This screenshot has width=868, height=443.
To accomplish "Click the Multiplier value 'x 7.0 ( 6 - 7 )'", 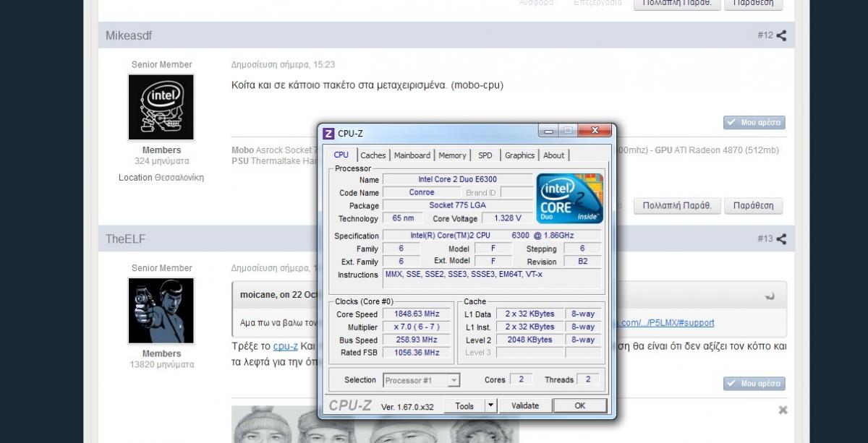I will click(417, 327).
